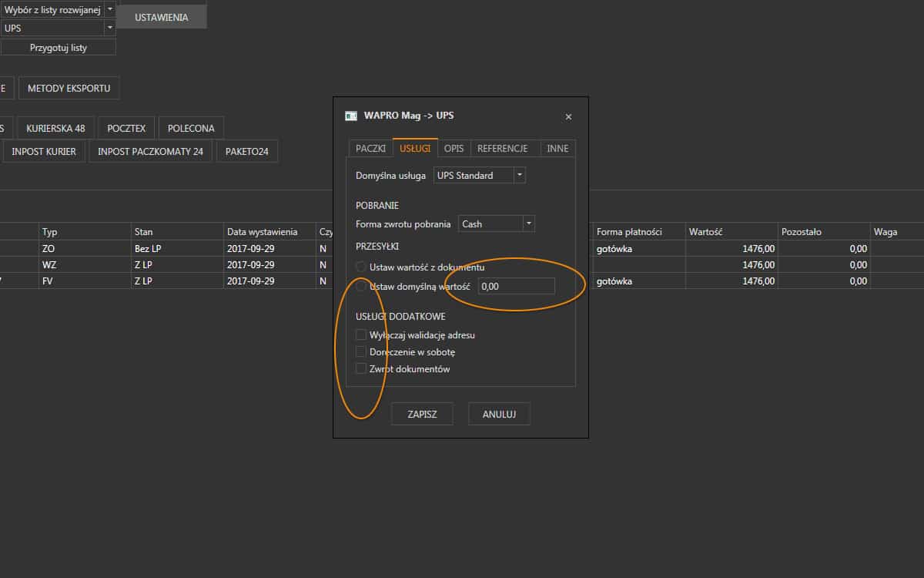Select the USŁUGI tab
924x578 pixels.
[415, 149]
